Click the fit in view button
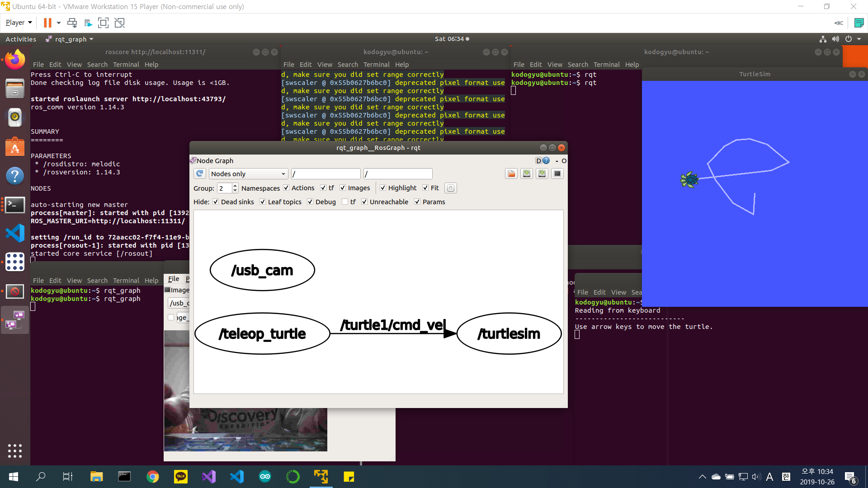 (x=451, y=188)
